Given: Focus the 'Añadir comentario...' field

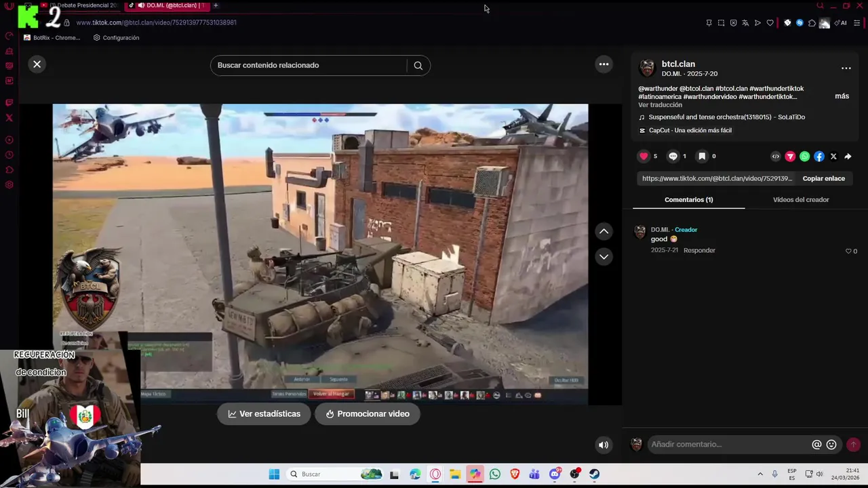Looking at the screenshot, I should pos(728,445).
